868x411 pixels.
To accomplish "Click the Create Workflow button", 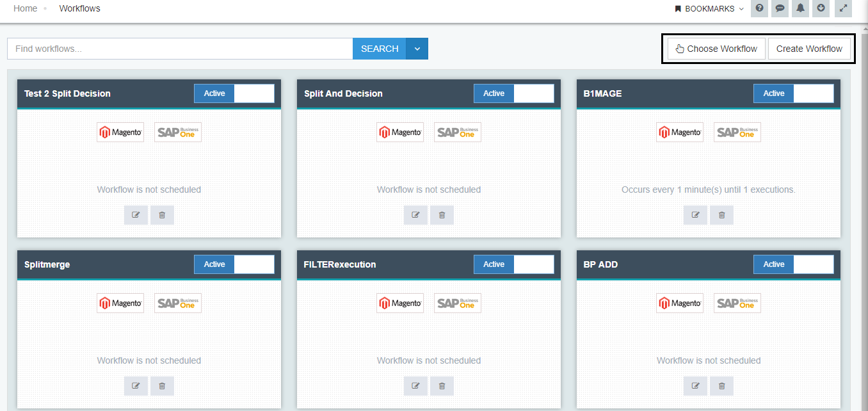I will pyautogui.click(x=809, y=49).
